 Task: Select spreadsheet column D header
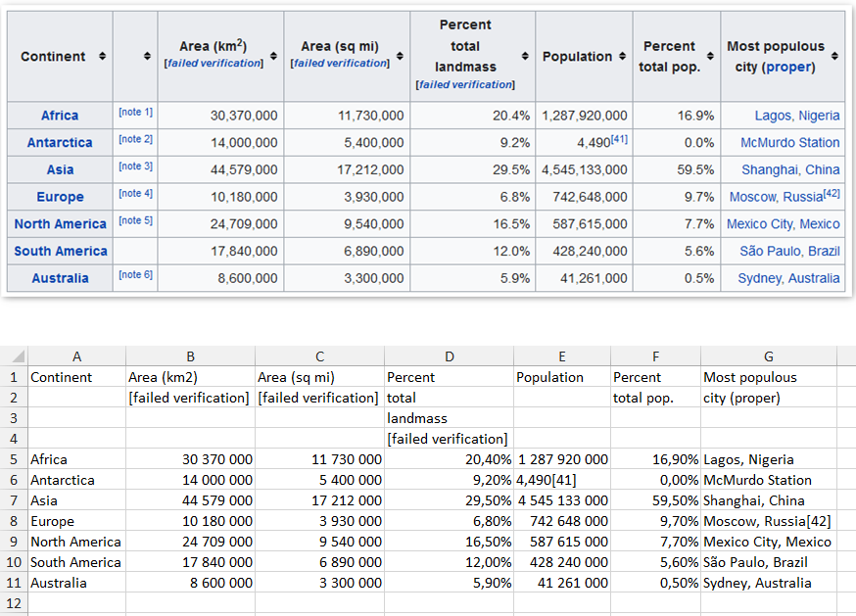click(450, 356)
